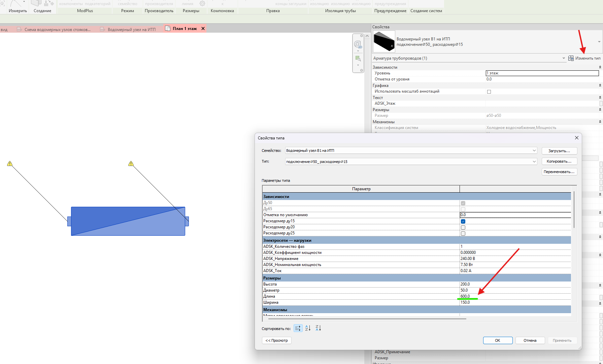
Task: Click family preview thumbnail in Properties
Action: (384, 41)
